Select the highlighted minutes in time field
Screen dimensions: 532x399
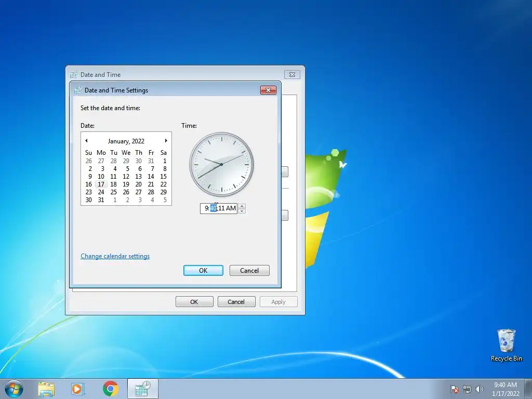(213, 208)
